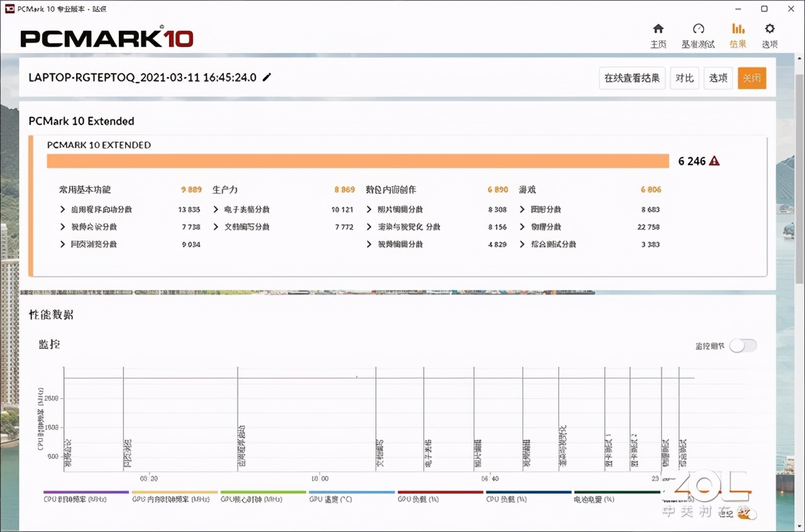Expand the 图形分数 row under 游戏
805x532 pixels.
click(540, 209)
